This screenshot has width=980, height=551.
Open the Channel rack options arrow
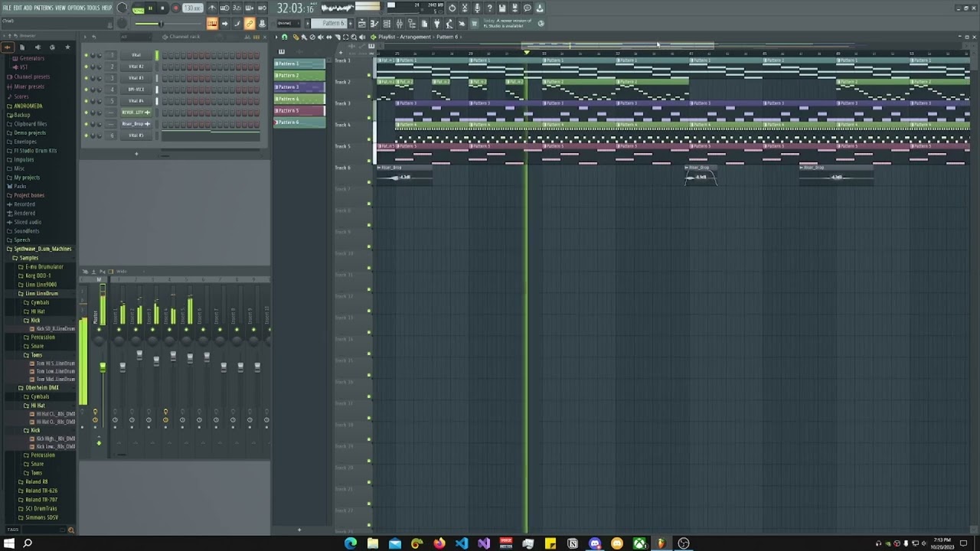click(84, 37)
